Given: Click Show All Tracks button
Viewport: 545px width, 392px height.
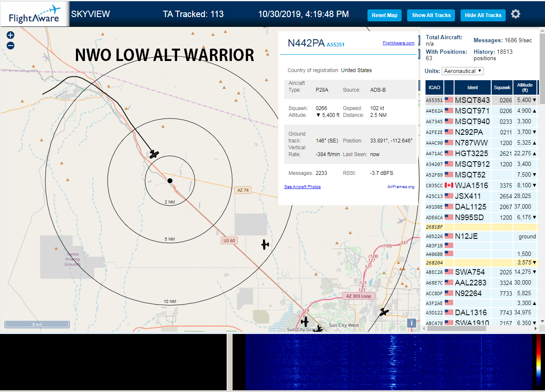Looking at the screenshot, I should click(x=431, y=15).
